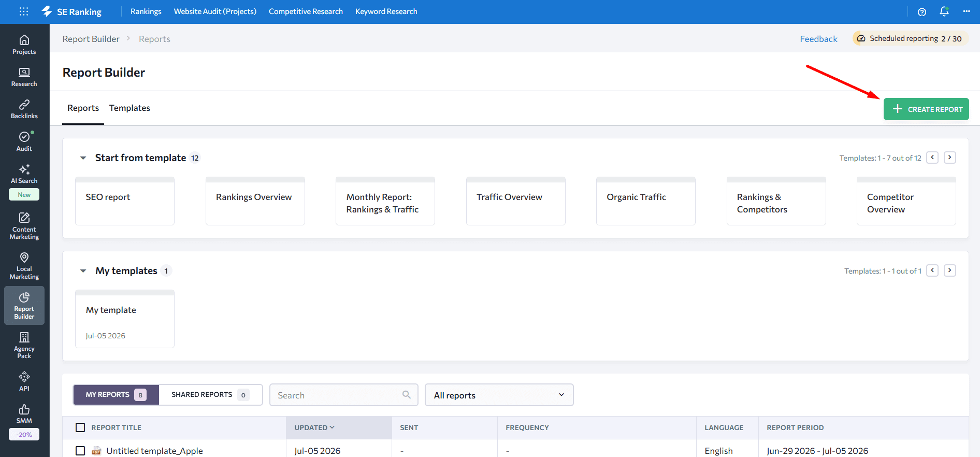The image size is (980, 457).
Task: Open the apps grid menu icon
Action: [x=24, y=11]
